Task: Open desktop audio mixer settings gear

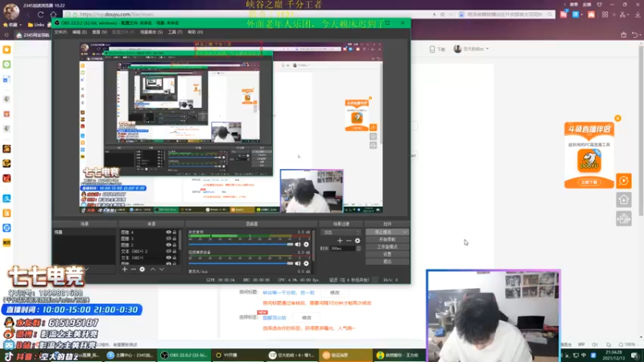Action: [x=306, y=245]
